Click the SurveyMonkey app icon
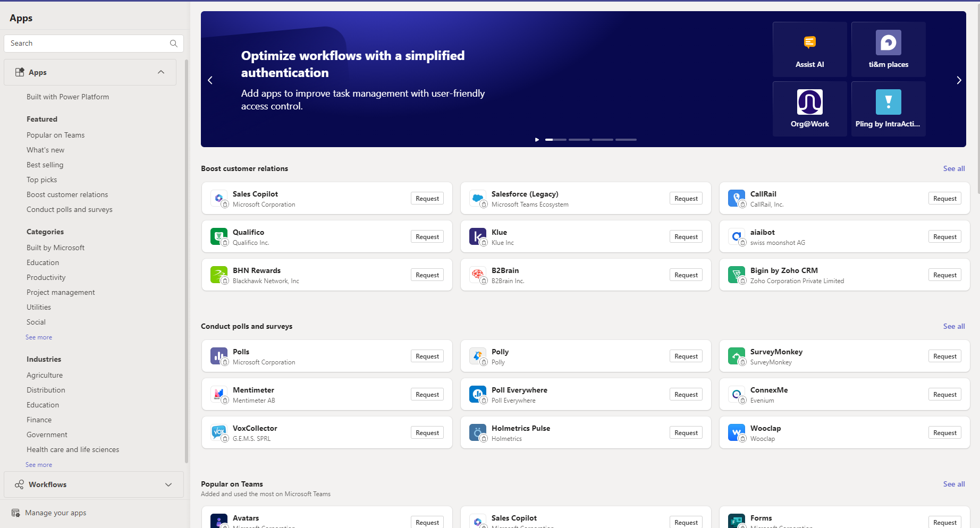 coord(737,356)
